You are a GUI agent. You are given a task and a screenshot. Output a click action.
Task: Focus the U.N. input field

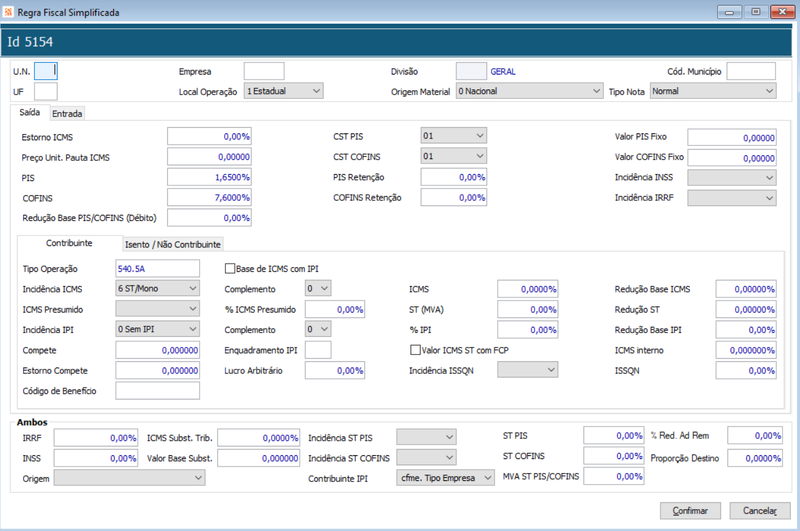pos(46,71)
